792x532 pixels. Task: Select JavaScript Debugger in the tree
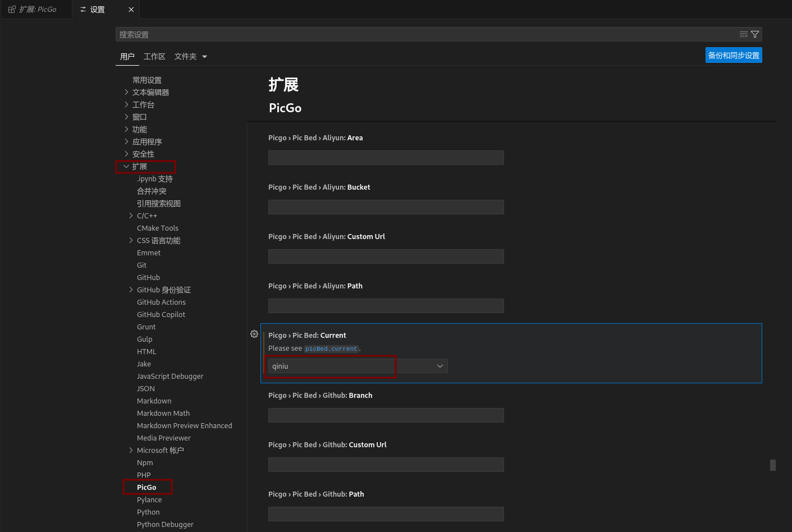click(x=170, y=376)
